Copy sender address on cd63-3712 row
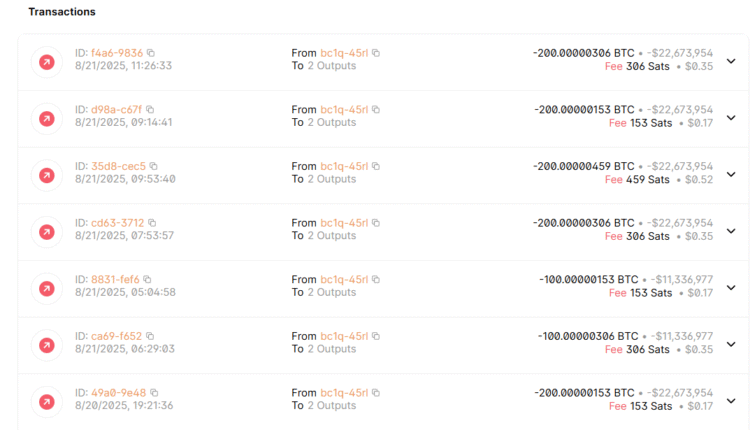750x430 pixels. (x=376, y=223)
